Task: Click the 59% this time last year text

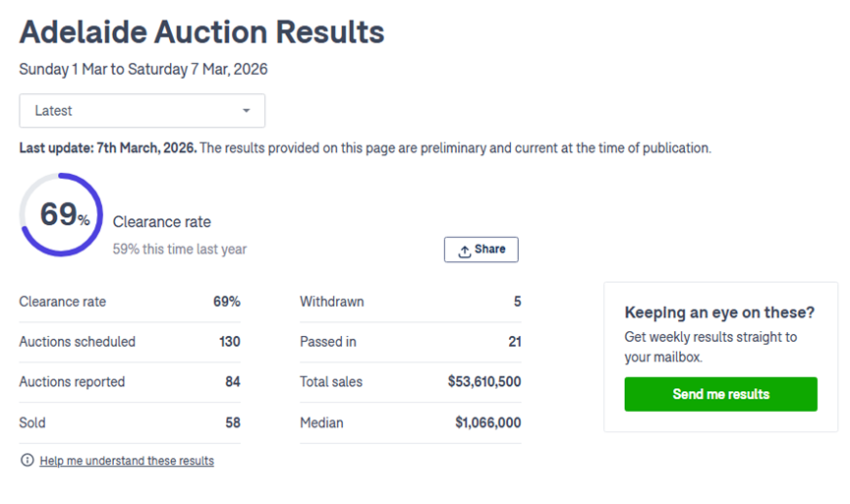Action: coord(180,250)
